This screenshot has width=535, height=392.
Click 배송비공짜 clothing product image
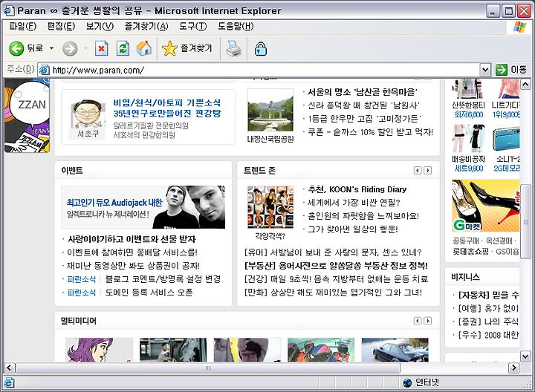click(x=468, y=139)
